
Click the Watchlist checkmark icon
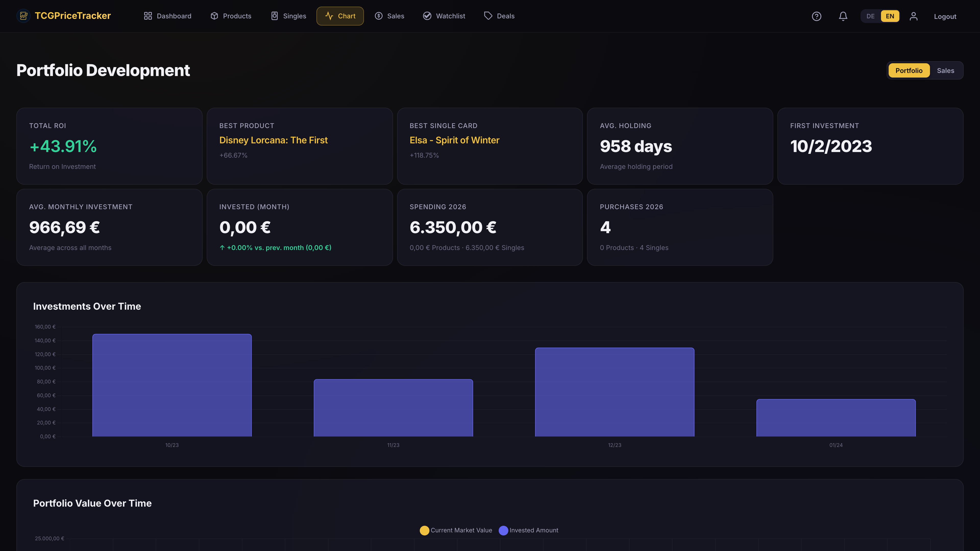(x=427, y=16)
